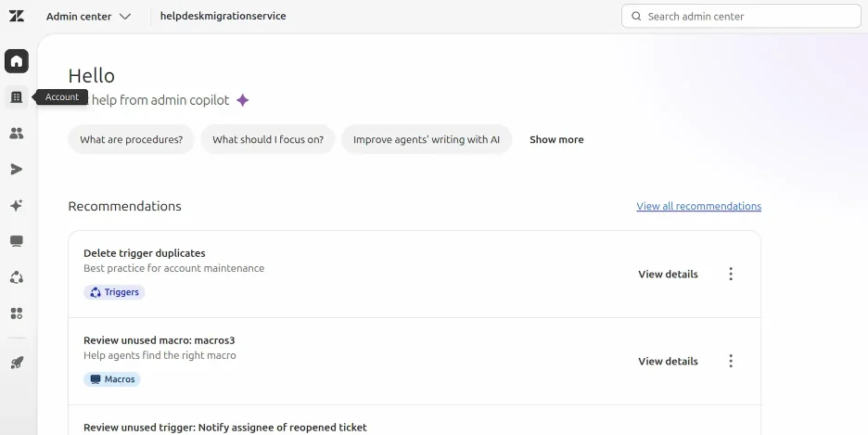Click Show more suggestions
This screenshot has height=435, width=868.
coord(556,139)
